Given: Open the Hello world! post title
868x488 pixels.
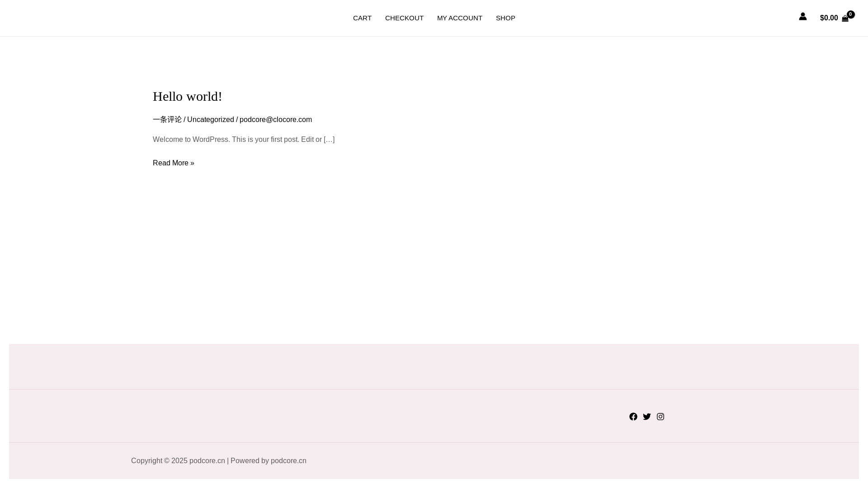Looking at the screenshot, I should 187,96.
